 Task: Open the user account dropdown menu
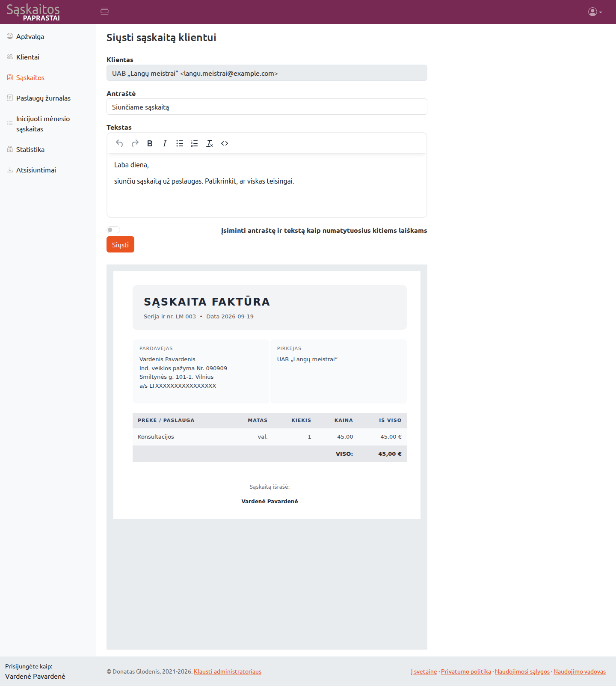595,12
